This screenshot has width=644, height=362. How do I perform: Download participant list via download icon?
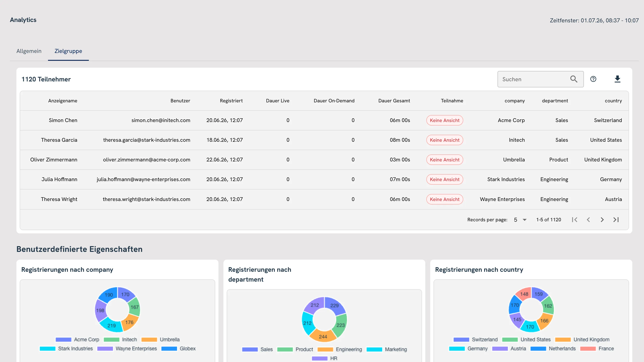pos(618,79)
